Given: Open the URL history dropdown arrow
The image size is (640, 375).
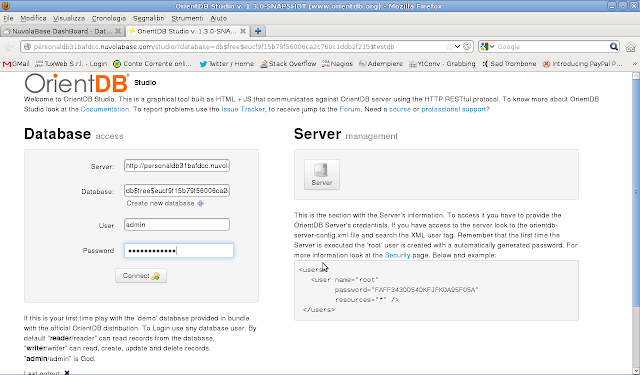Looking at the screenshot, I should pos(458,47).
